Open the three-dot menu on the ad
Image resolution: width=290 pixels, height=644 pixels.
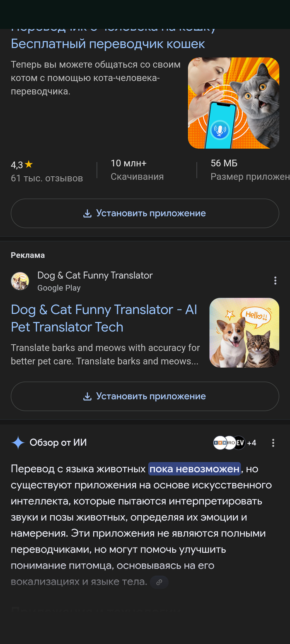tap(275, 280)
